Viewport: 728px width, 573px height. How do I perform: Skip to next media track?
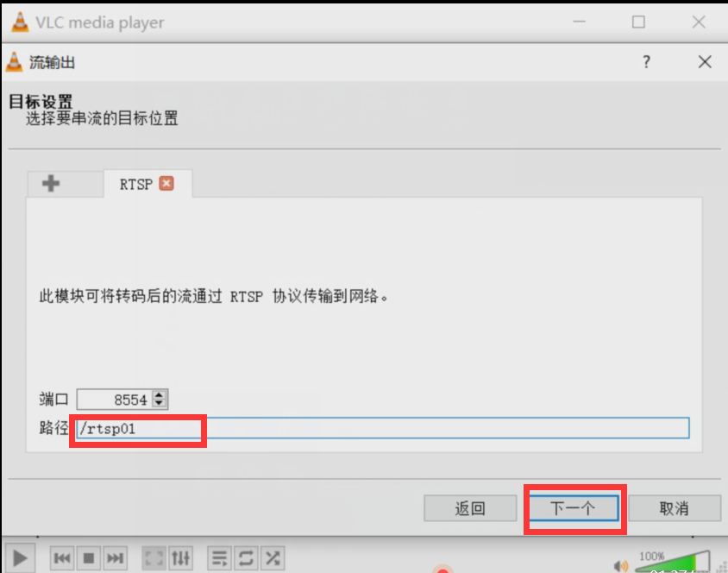click(115, 557)
